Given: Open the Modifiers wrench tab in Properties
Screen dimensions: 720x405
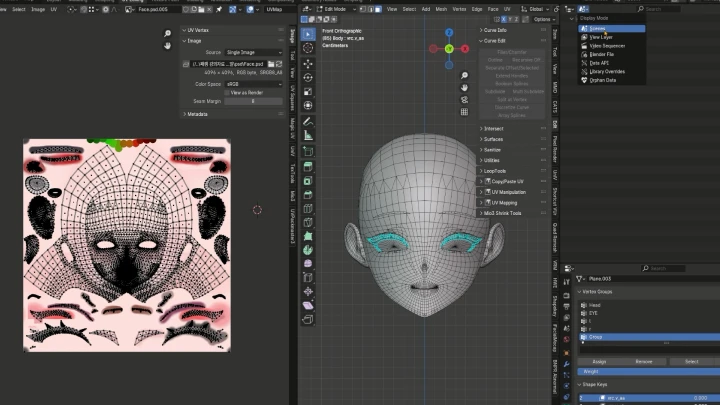Looking at the screenshot, I should point(567,364).
